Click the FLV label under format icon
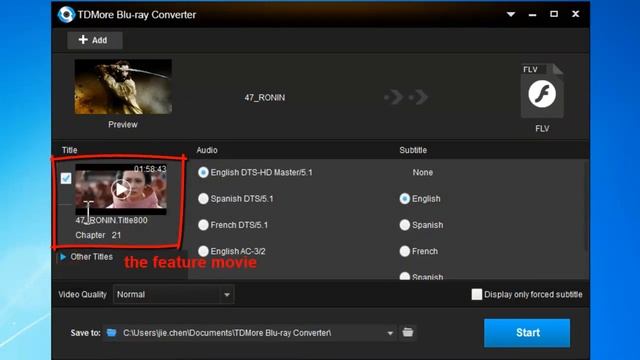Viewport: 640px width, 360px height. pos(542,129)
